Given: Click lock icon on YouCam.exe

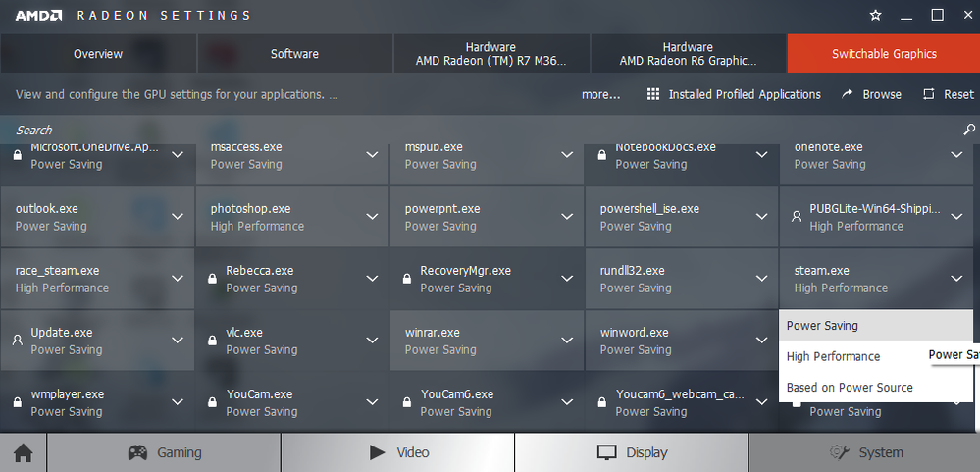Looking at the screenshot, I should pyautogui.click(x=212, y=402).
